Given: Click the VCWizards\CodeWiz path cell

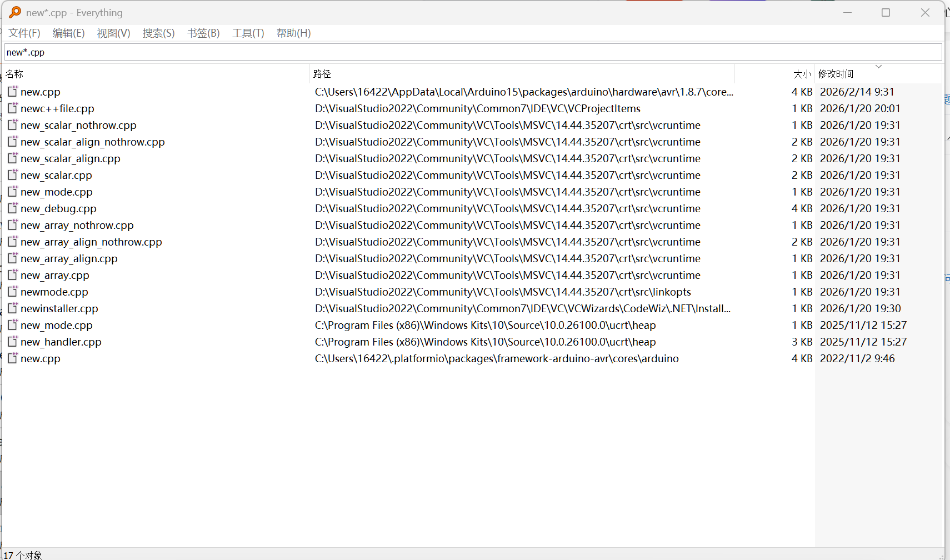Looking at the screenshot, I should tap(523, 308).
